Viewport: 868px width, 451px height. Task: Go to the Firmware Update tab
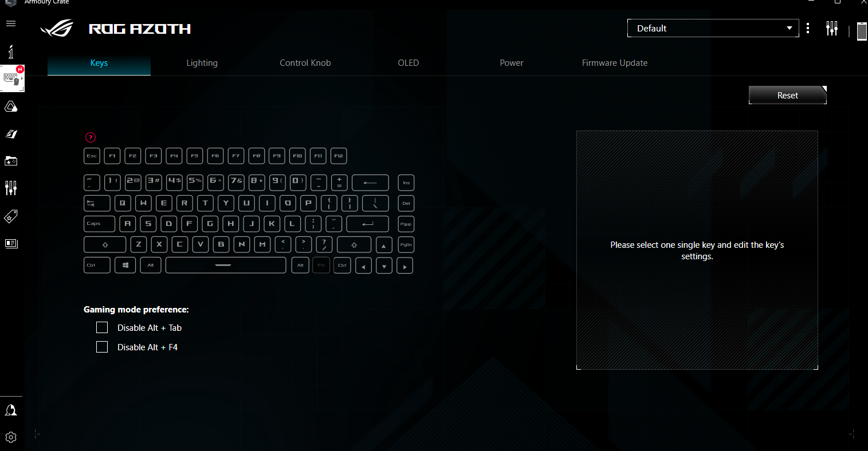[x=614, y=63]
